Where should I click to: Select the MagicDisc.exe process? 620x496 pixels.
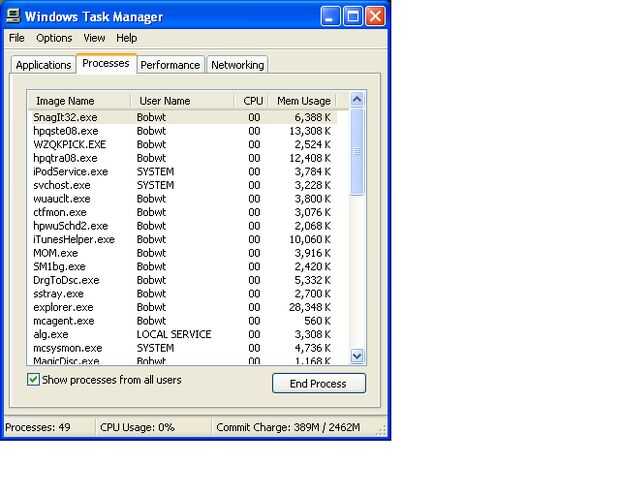(182, 360)
